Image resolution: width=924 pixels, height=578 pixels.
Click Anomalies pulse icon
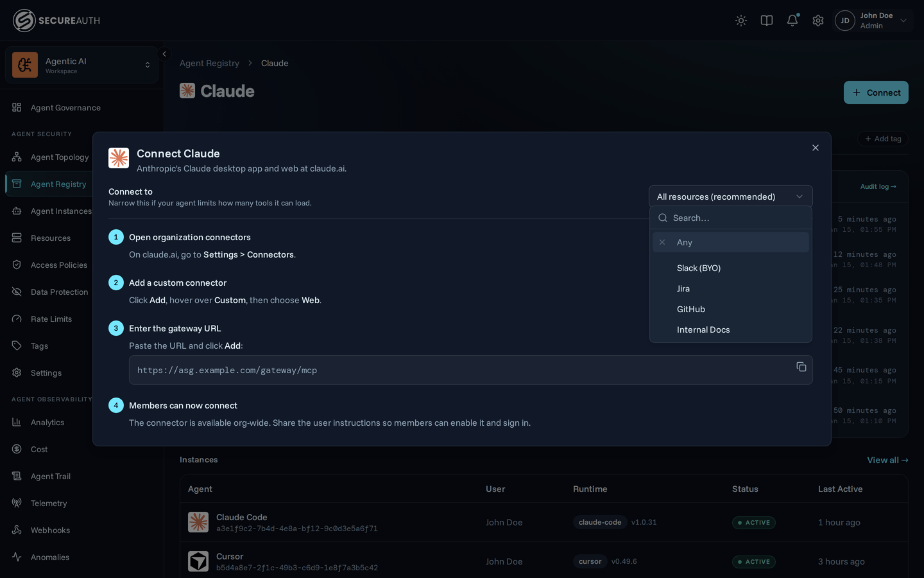(x=17, y=557)
